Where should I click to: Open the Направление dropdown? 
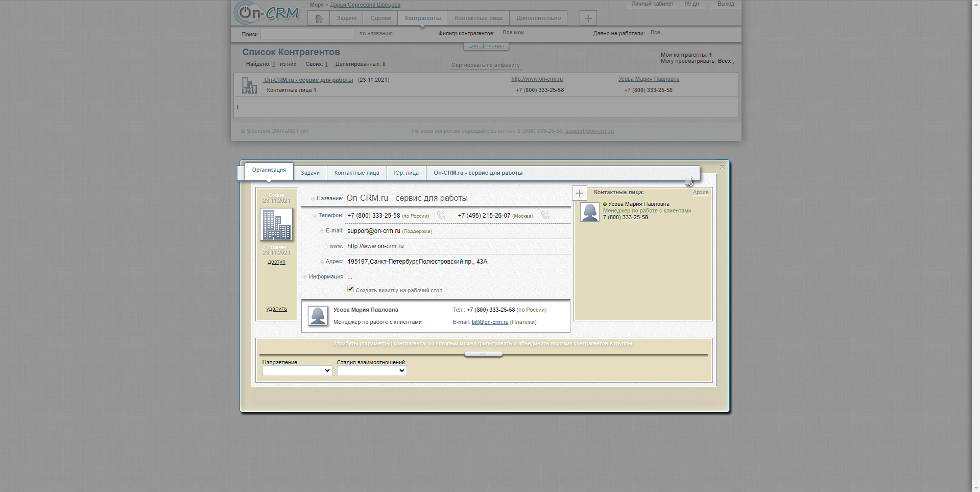(297, 371)
